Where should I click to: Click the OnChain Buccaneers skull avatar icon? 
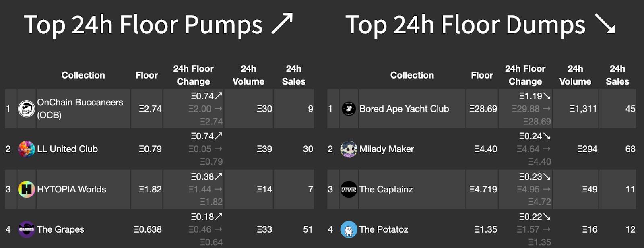[27, 109]
